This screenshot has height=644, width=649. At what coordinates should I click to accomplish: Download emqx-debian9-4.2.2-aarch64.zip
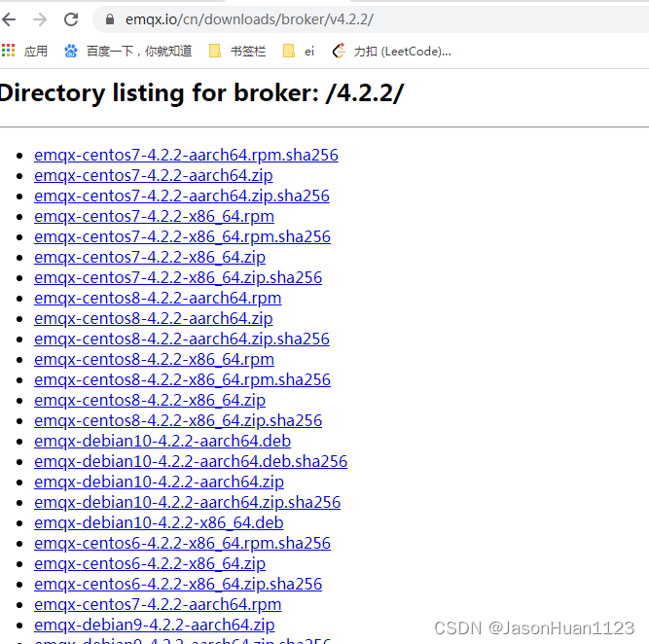(155, 625)
